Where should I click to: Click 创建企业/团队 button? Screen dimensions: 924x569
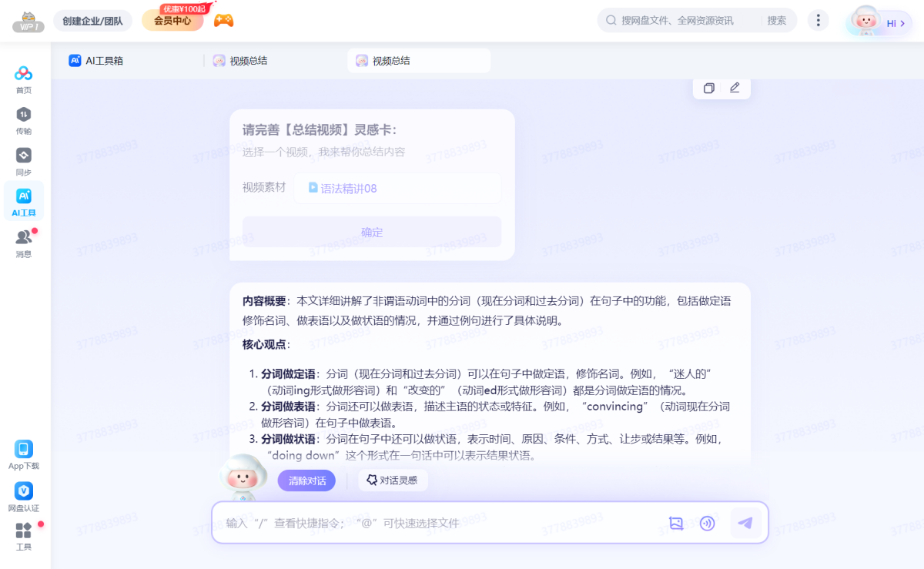92,21
